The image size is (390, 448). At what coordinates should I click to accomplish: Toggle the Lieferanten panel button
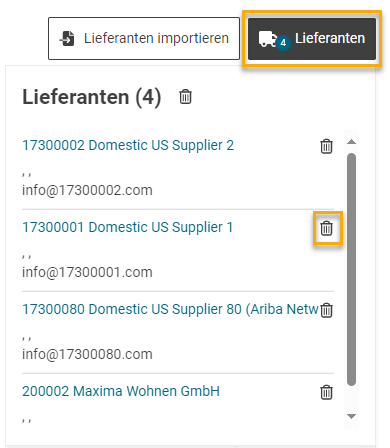(312, 39)
